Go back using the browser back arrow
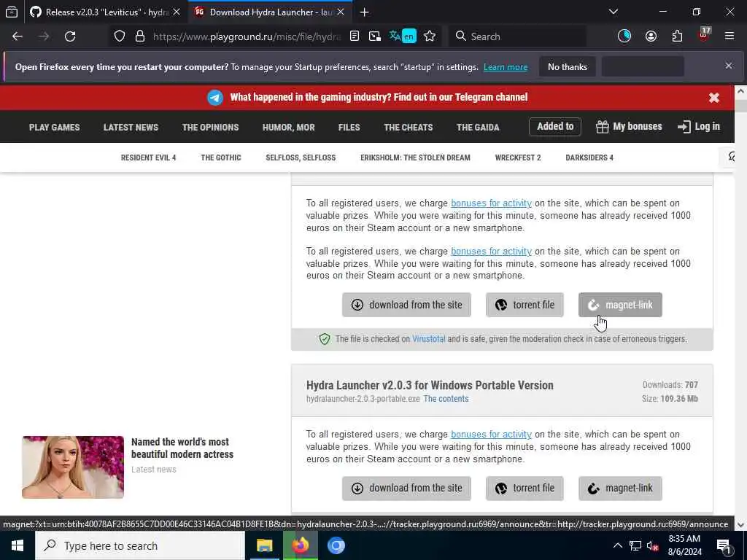Viewport: 747px width, 560px height. point(18,36)
